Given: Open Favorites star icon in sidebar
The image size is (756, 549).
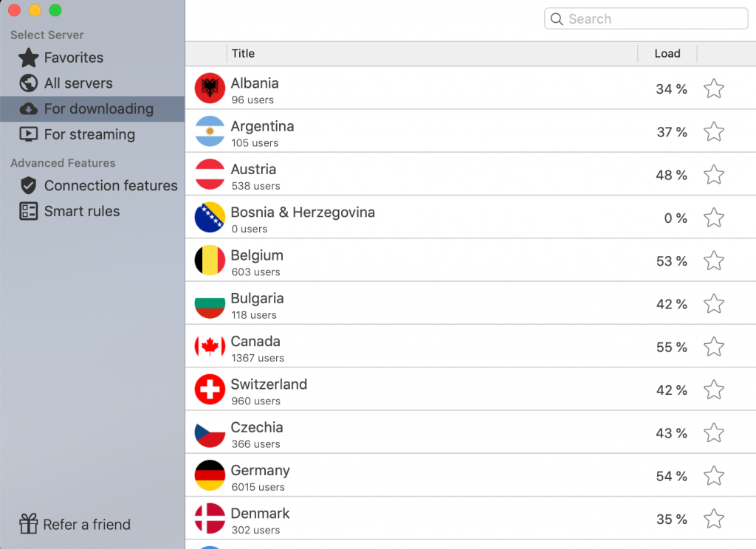Looking at the screenshot, I should click(x=29, y=58).
